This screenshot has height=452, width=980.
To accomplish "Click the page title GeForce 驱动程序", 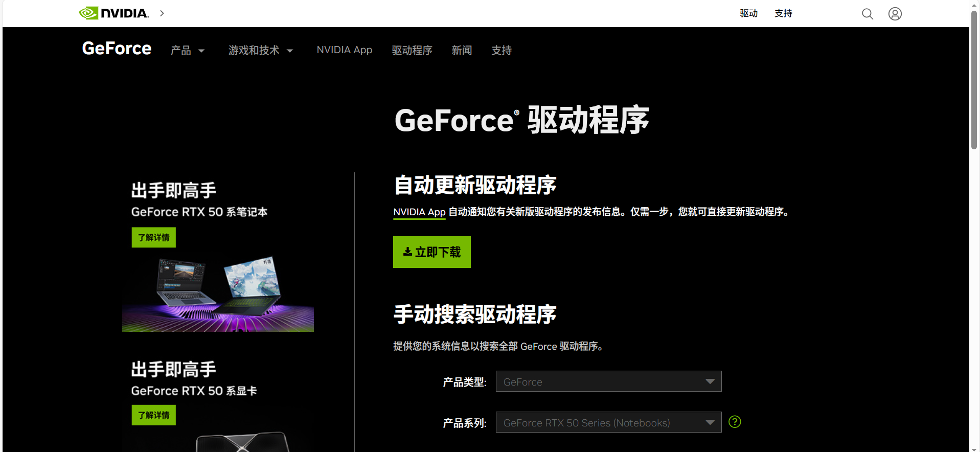I will point(521,120).
